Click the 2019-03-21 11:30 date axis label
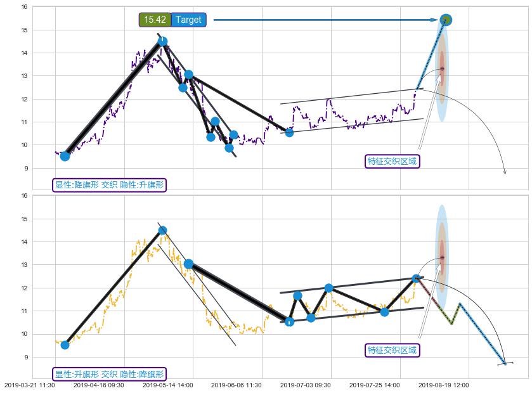Viewport: 532px width, 393px height. [29, 385]
